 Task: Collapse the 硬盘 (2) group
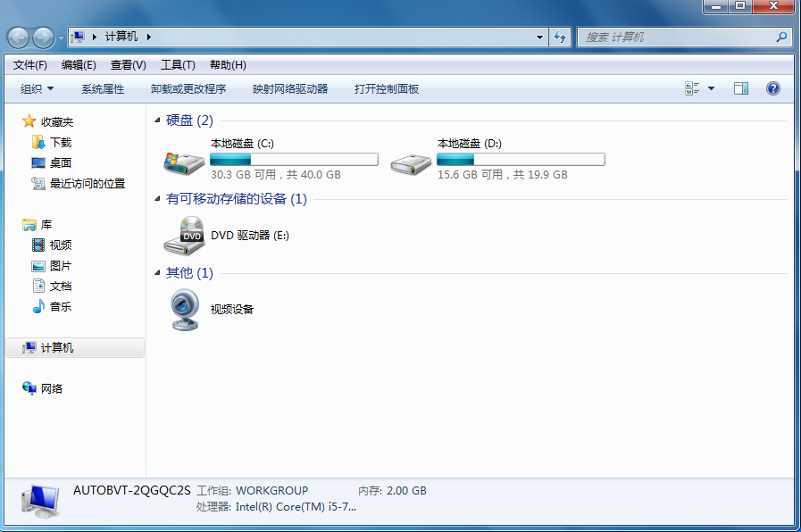click(x=158, y=121)
